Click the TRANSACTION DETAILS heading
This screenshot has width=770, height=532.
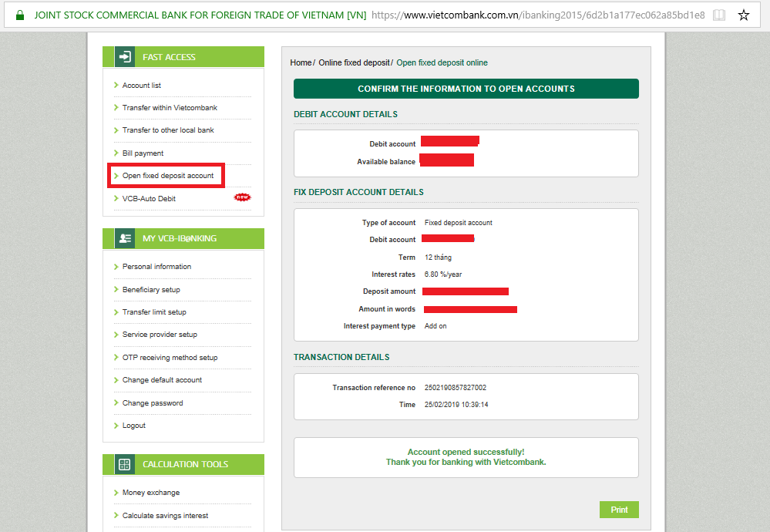341,358
